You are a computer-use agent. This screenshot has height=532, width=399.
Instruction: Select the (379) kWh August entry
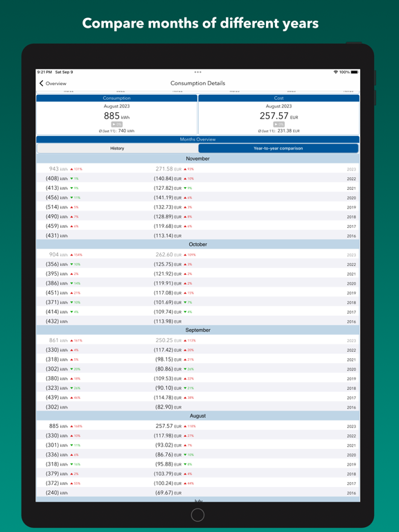[57, 473]
